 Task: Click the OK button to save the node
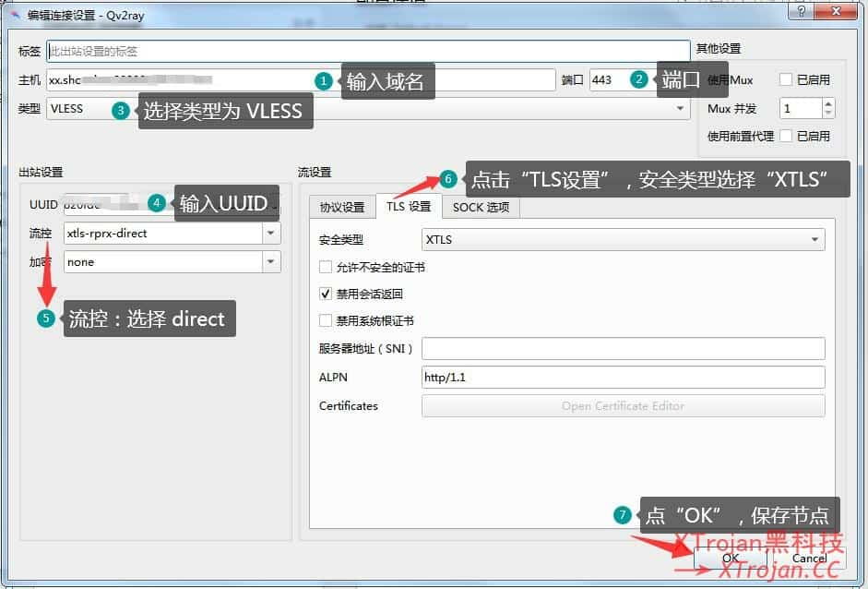pos(730,559)
